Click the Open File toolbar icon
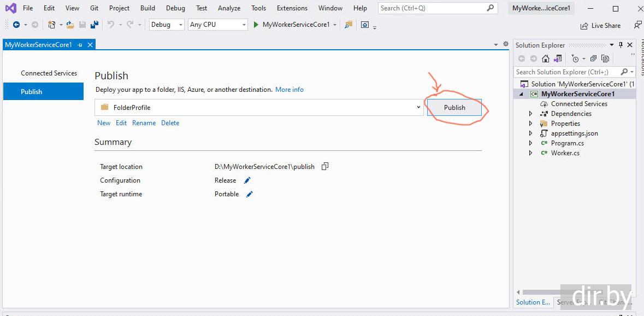Image resolution: width=644 pixels, height=316 pixels. (70, 25)
